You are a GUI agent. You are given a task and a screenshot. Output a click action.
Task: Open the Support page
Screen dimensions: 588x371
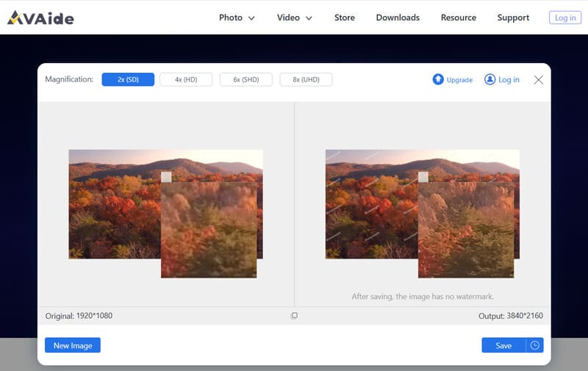(513, 18)
